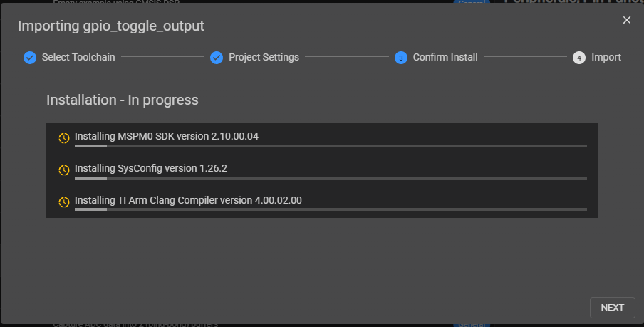Click 'Installing TI Arm Clang Compiler version 4.00.02.00' text

188,200
